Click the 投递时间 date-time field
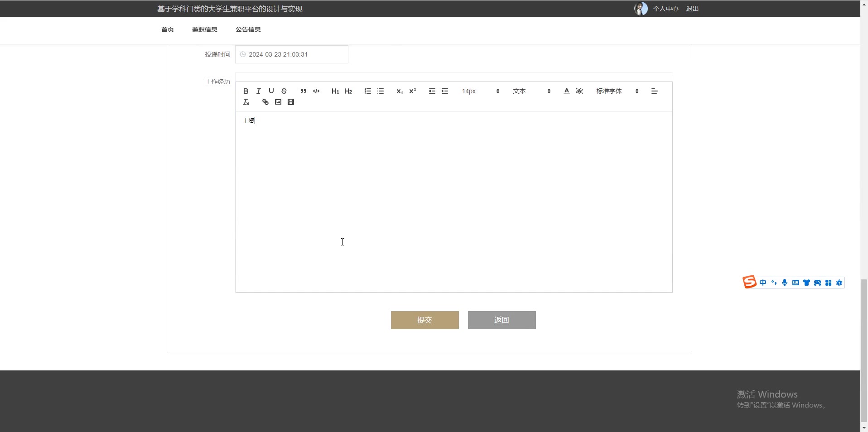868x432 pixels. tap(292, 54)
